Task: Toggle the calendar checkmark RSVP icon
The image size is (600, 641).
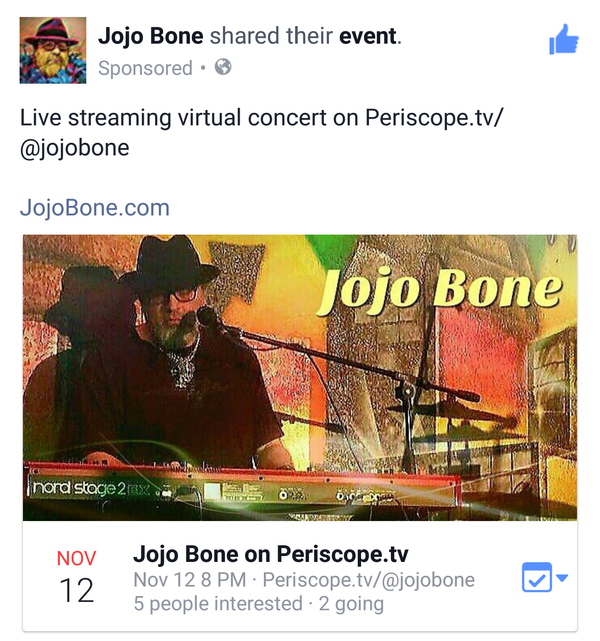Action: pos(537,577)
